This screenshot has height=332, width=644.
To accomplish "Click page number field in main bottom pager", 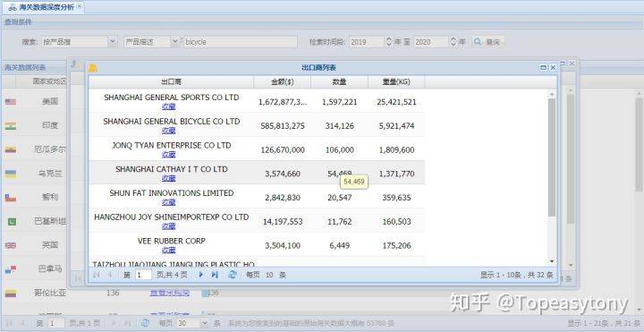I will (55, 323).
